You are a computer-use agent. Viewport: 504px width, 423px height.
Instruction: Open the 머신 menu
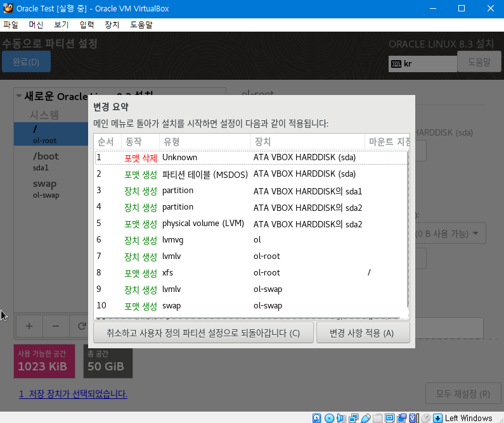point(36,25)
